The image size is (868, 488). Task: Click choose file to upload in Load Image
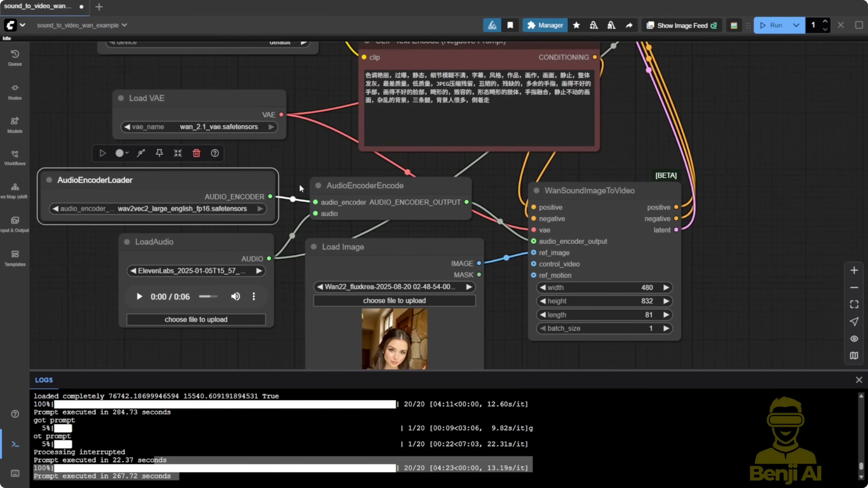click(x=394, y=300)
